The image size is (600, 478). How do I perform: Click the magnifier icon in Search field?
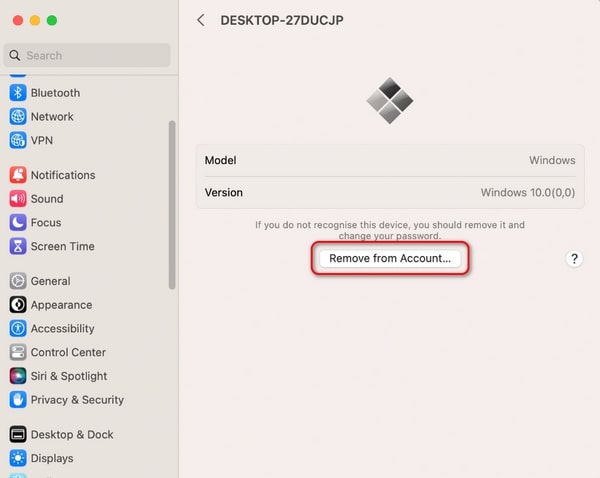tap(15, 55)
